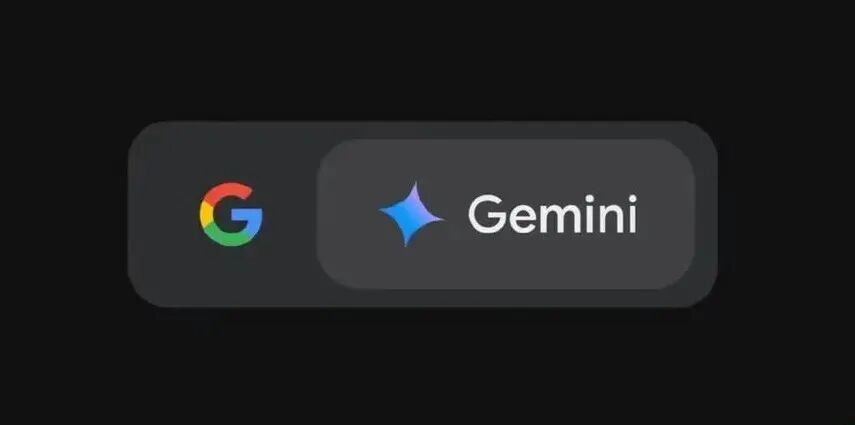Open Google via the G icon
The height and width of the screenshot is (425, 855).
(231, 214)
